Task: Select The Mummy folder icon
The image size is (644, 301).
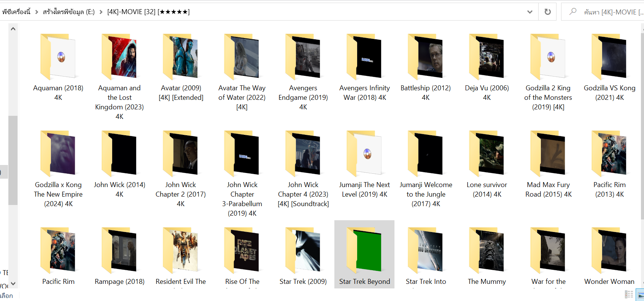Action: pyautogui.click(x=487, y=250)
